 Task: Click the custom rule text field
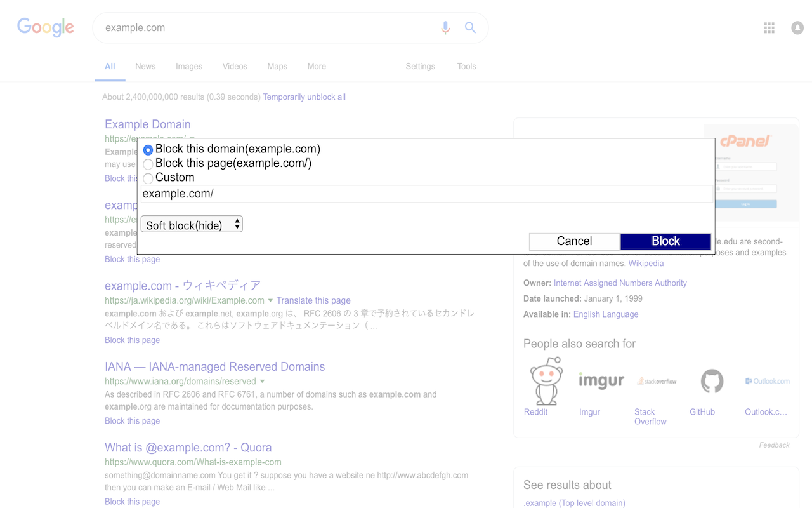pos(426,194)
